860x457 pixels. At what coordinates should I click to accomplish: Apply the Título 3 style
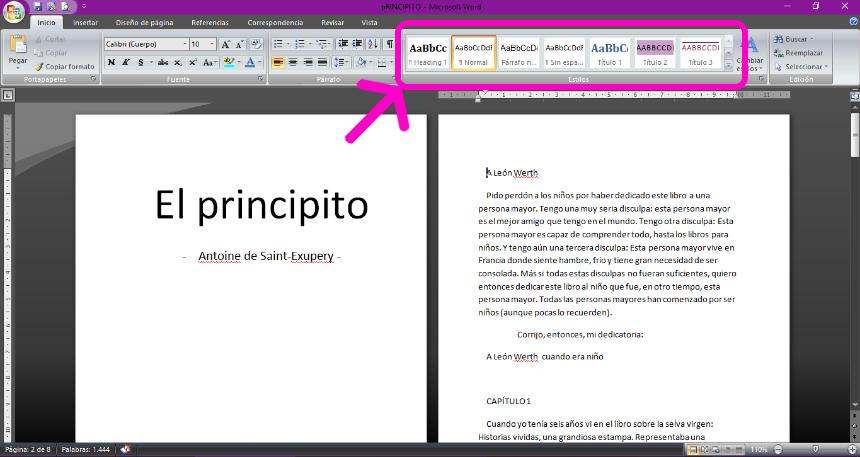click(700, 53)
